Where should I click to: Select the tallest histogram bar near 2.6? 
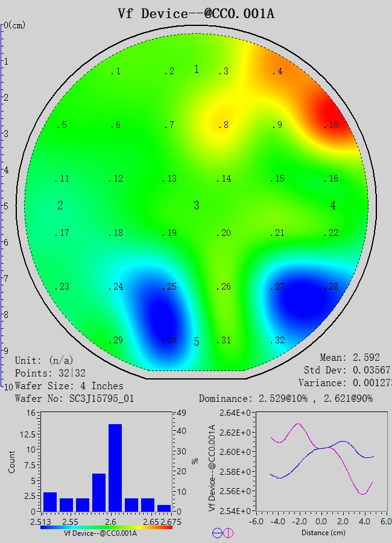click(x=115, y=468)
